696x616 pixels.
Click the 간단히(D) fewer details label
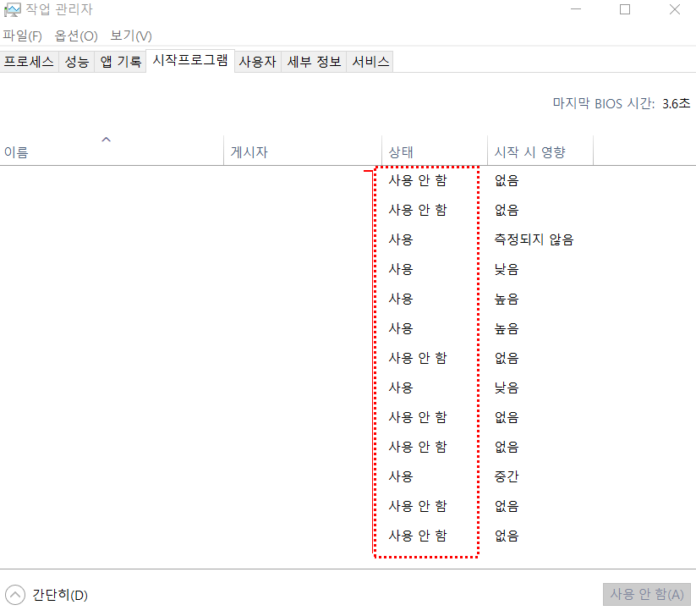coord(60,595)
